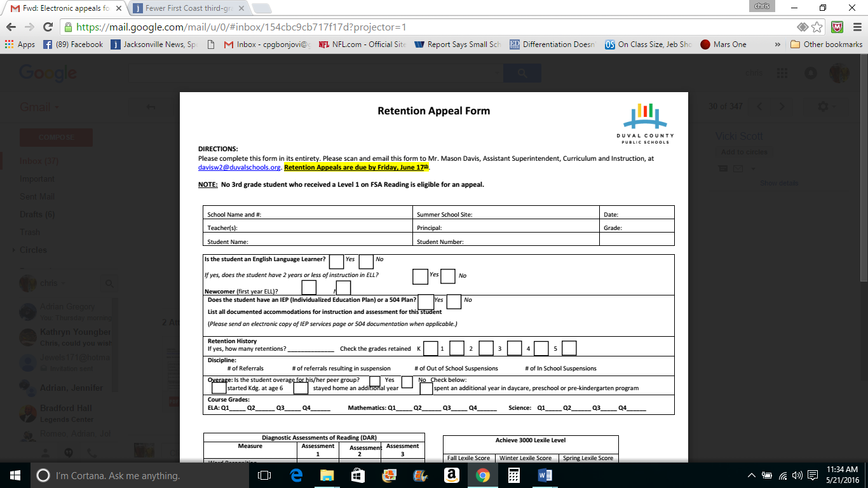Open the (89) Facebook bookmark
The width and height of the screenshot is (868, 488).
(x=73, y=44)
